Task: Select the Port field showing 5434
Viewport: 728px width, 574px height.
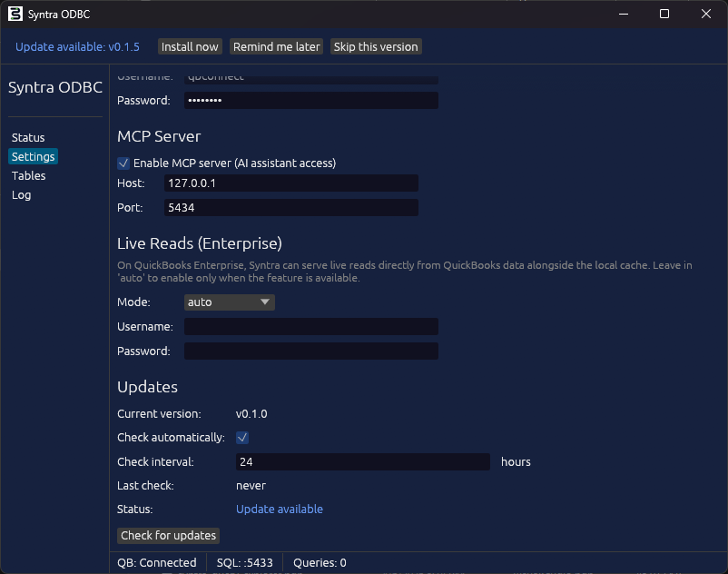Action: point(290,207)
